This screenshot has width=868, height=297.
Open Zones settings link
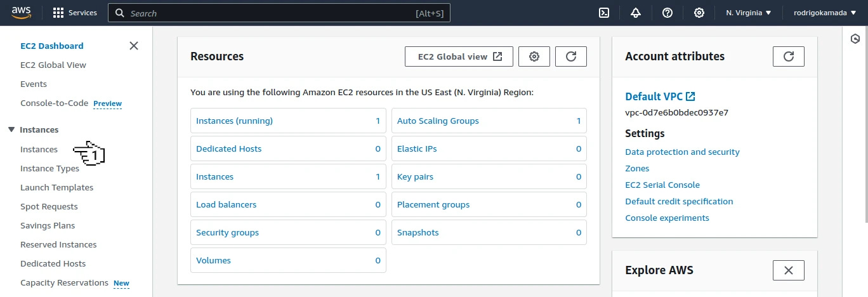(637, 168)
